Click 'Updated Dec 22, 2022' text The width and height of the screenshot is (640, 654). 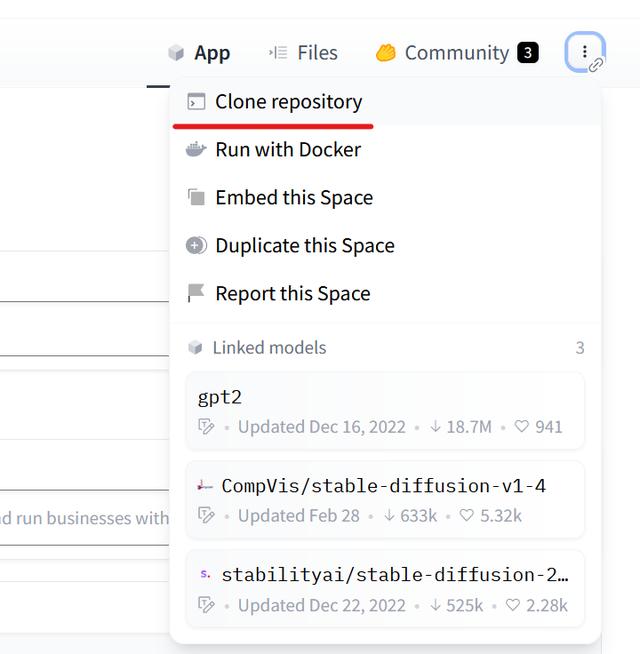pos(322,606)
